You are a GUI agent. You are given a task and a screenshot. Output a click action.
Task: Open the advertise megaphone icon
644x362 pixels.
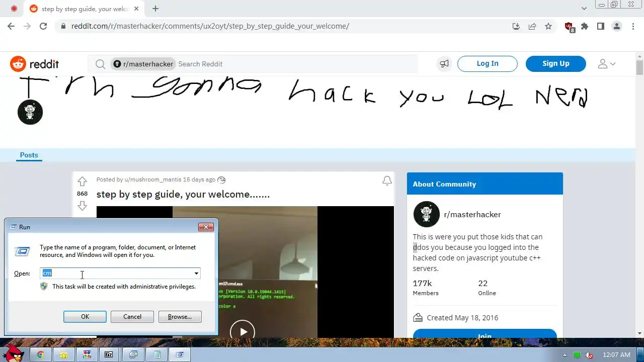(x=444, y=64)
